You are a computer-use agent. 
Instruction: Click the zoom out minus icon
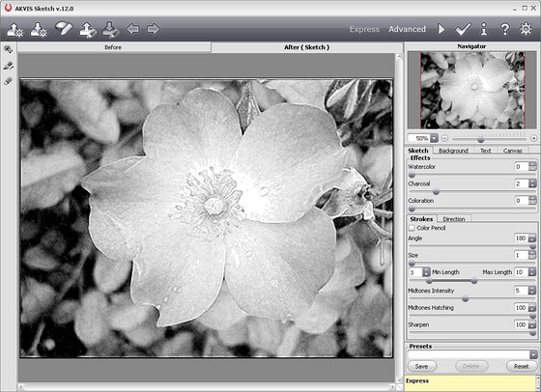pos(444,138)
